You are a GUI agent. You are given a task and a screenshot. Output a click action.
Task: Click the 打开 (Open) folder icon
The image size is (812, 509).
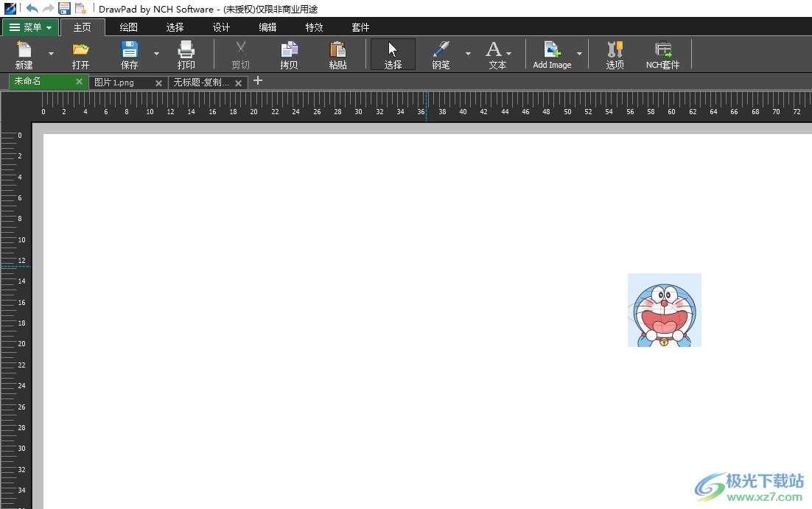[80, 50]
